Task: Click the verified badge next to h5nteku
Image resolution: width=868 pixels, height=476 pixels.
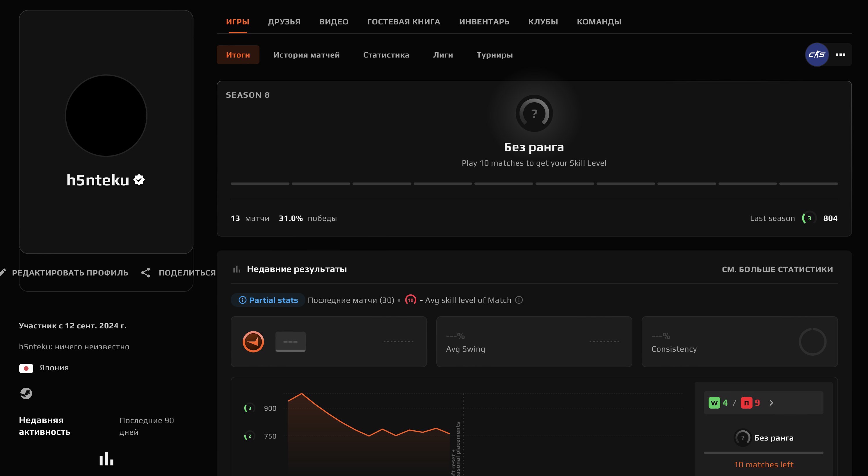Action: pos(139,180)
